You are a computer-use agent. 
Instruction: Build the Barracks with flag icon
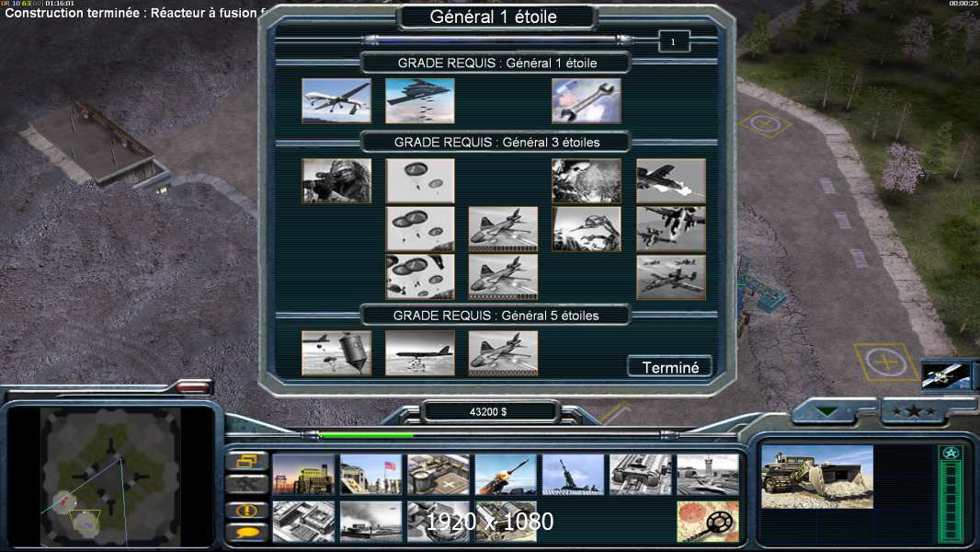click(x=370, y=475)
